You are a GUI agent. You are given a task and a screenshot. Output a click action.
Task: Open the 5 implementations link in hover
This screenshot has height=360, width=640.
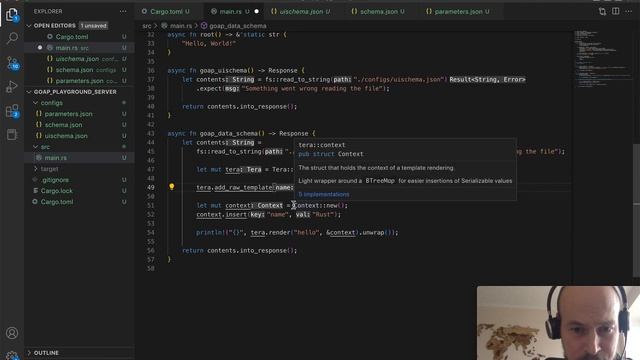324,194
